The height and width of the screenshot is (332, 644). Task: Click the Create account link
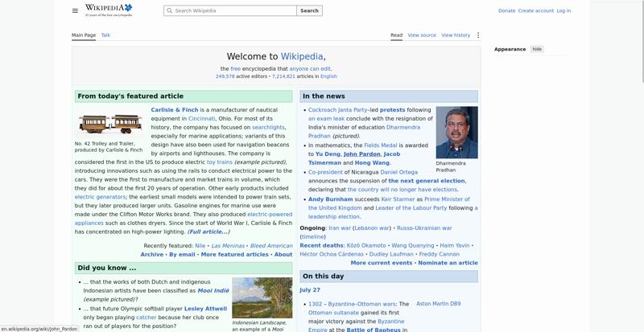coord(536,10)
